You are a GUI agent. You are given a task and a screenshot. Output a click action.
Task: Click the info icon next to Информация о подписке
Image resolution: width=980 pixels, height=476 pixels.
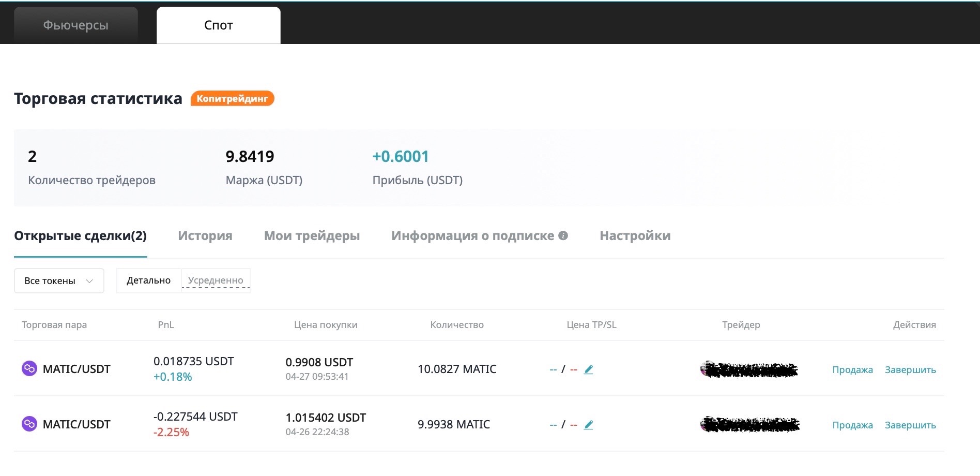(563, 235)
